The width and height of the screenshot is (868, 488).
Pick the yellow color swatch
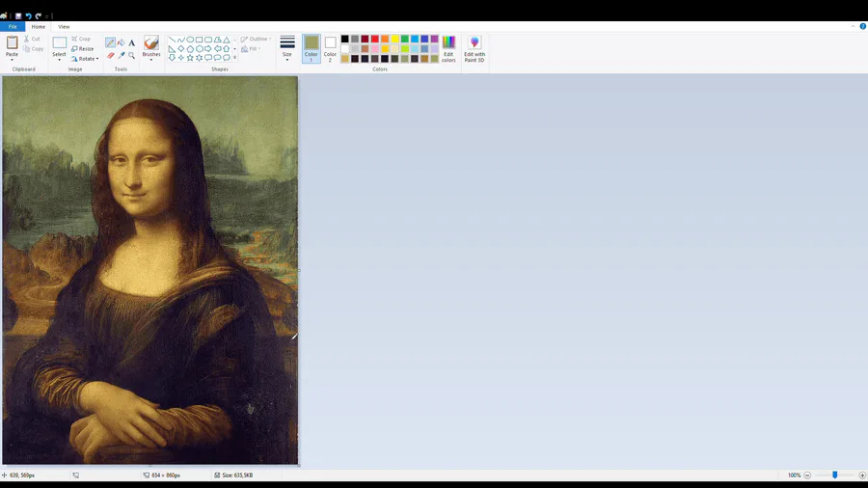point(394,39)
